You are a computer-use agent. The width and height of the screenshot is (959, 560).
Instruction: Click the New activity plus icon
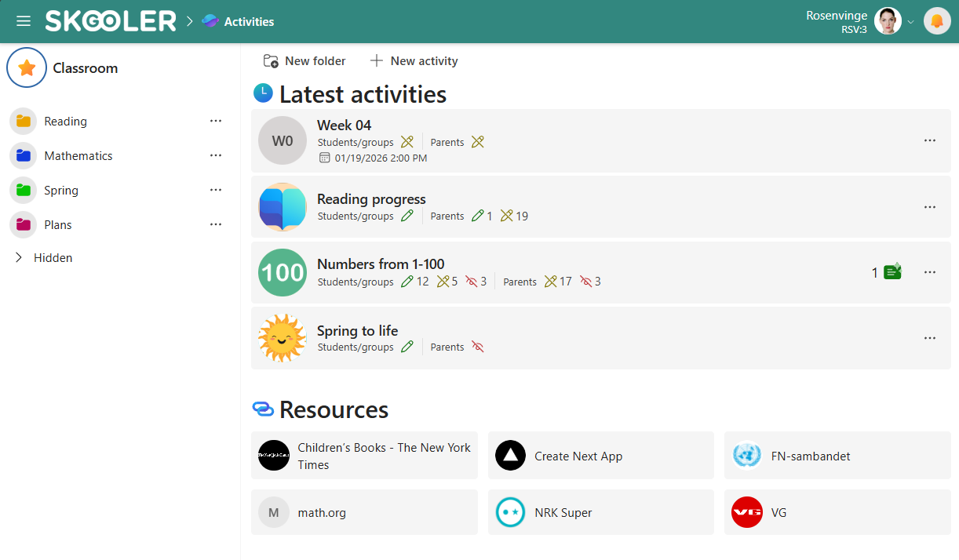(x=377, y=61)
